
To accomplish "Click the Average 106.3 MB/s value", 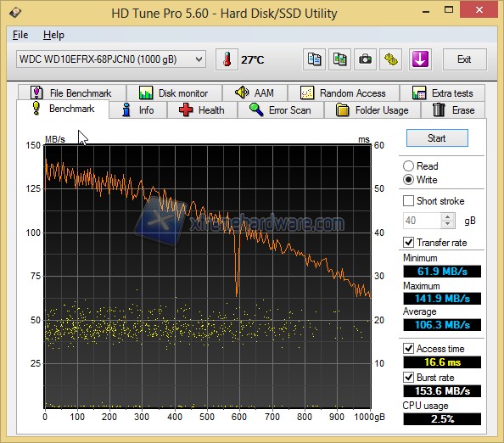I will click(x=442, y=325).
